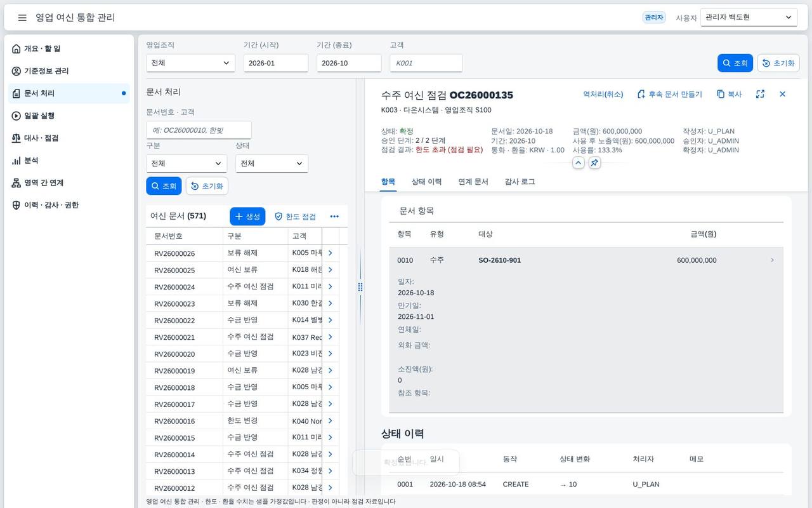Viewport: 812px width, 508px height.
Task: Click the 금액(원) column header
Action: tap(703, 234)
